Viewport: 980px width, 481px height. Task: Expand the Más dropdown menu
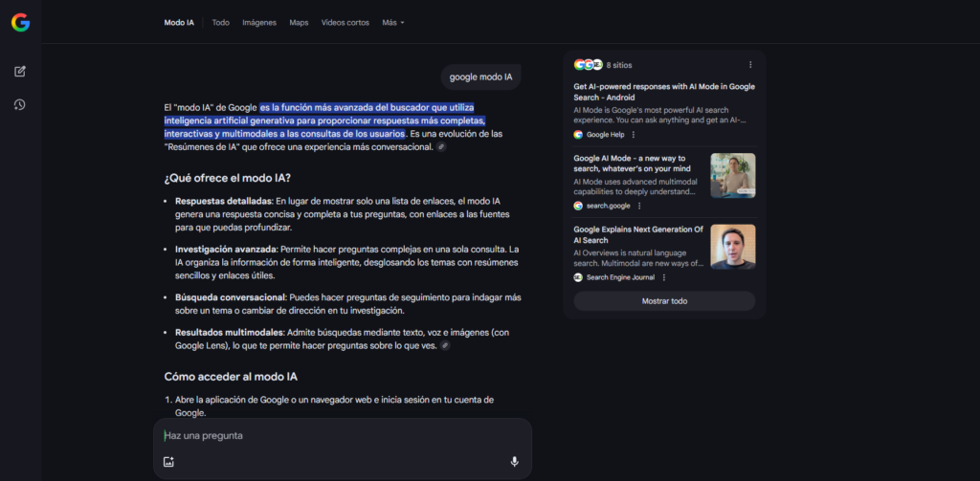coord(392,22)
